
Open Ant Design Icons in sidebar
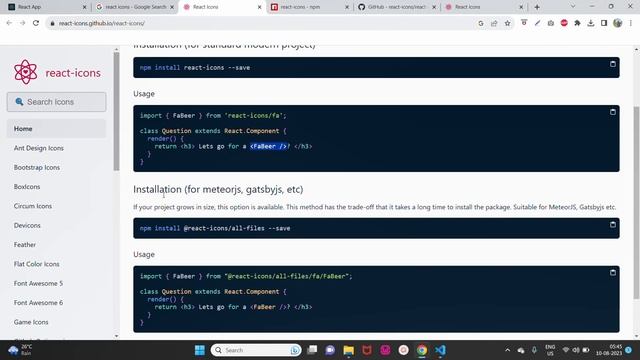pos(39,148)
